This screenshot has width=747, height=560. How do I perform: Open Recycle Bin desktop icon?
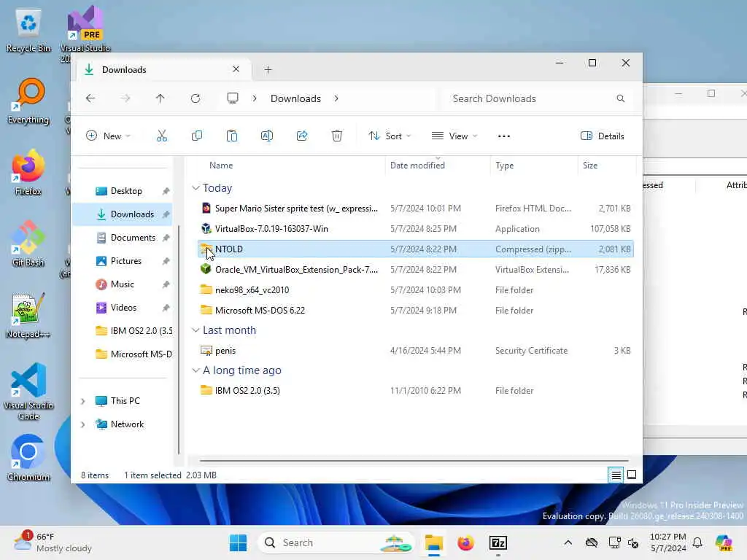click(28, 29)
